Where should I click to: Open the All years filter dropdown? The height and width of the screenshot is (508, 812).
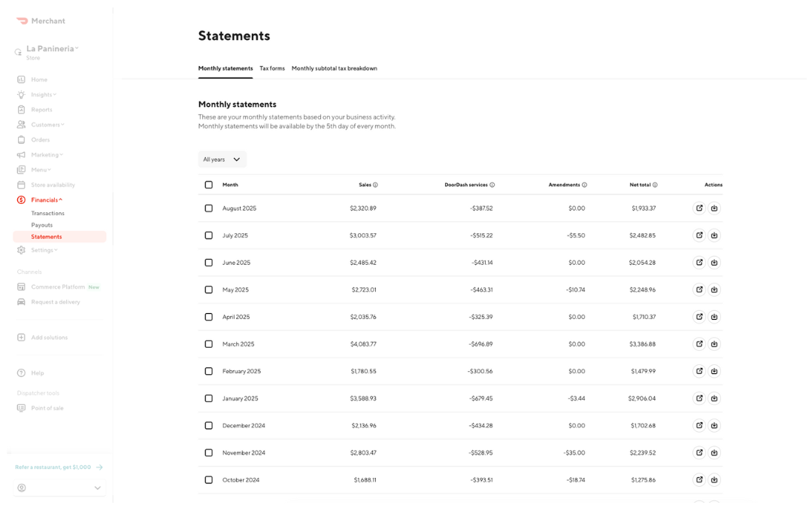click(x=221, y=159)
